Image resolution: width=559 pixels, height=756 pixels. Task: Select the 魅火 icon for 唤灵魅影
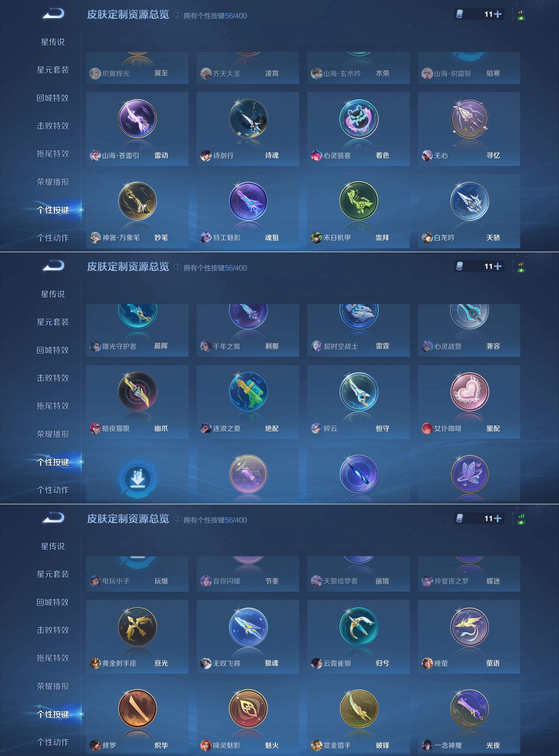(x=248, y=709)
